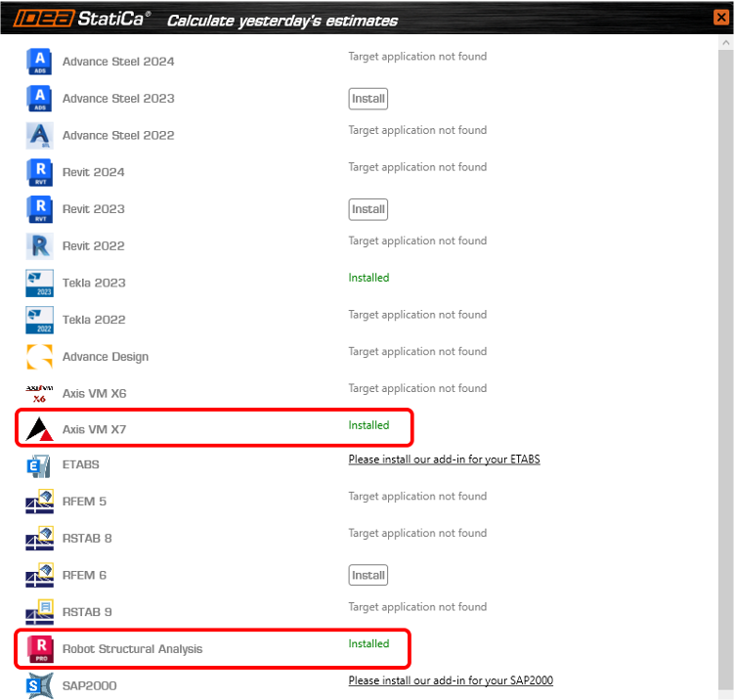
Task: Click the scrollbar up arrow
Action: (x=725, y=43)
